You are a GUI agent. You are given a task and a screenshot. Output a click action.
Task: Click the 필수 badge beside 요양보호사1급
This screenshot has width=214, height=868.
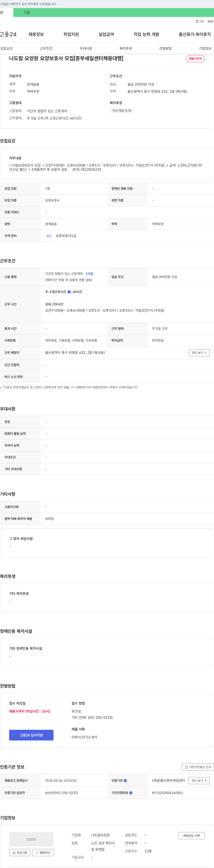click(x=49, y=236)
